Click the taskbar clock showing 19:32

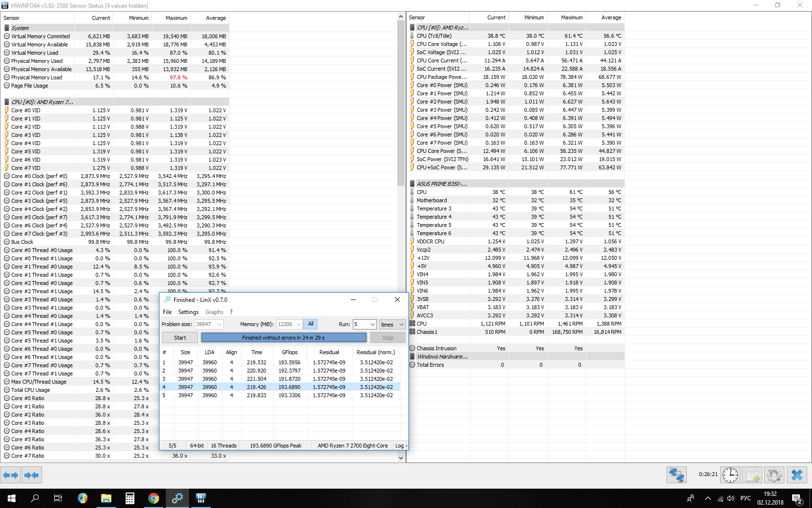pyautogui.click(x=770, y=498)
